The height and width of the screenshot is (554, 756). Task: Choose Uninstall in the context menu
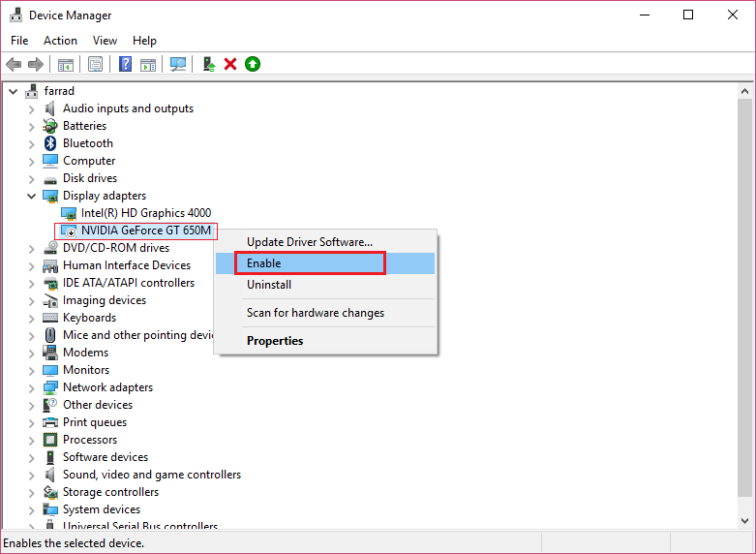(325, 285)
